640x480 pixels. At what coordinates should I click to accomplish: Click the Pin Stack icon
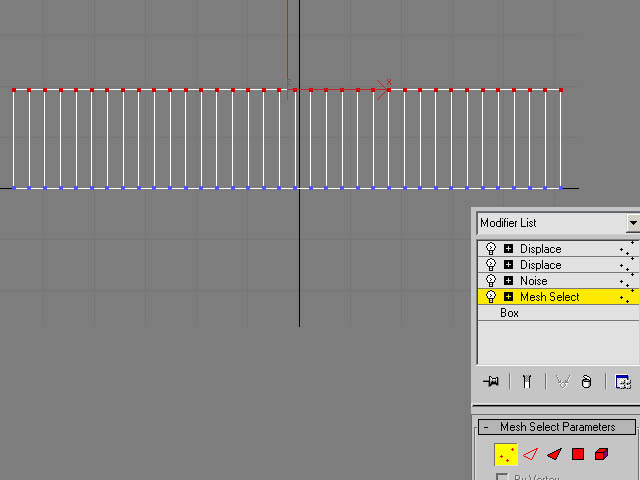click(491, 382)
